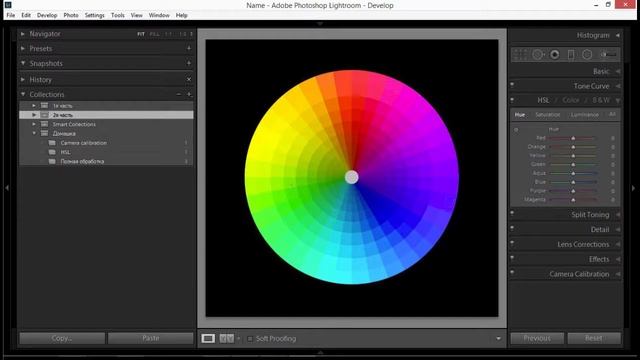Collapse the Snapshots panel triangle
Screen dimensions: 640x360
(x=23, y=63)
